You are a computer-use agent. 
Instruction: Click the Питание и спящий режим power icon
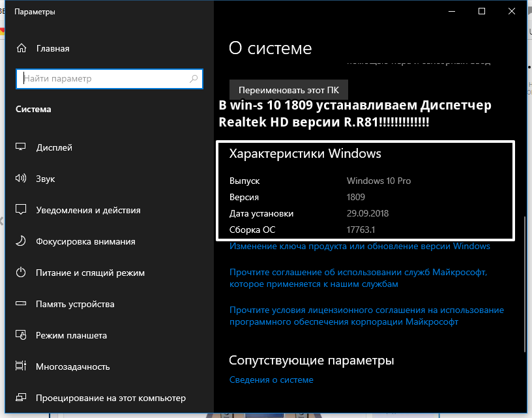point(21,272)
